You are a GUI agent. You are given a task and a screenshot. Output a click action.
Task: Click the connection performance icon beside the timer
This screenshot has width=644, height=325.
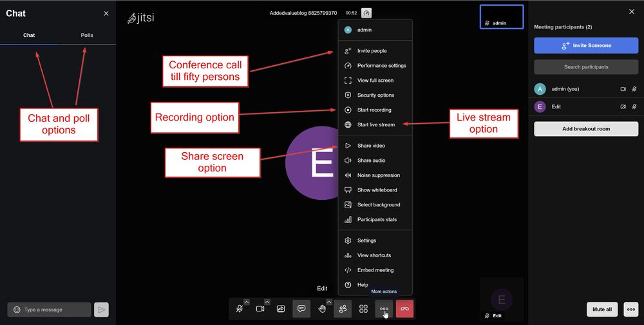(x=366, y=13)
